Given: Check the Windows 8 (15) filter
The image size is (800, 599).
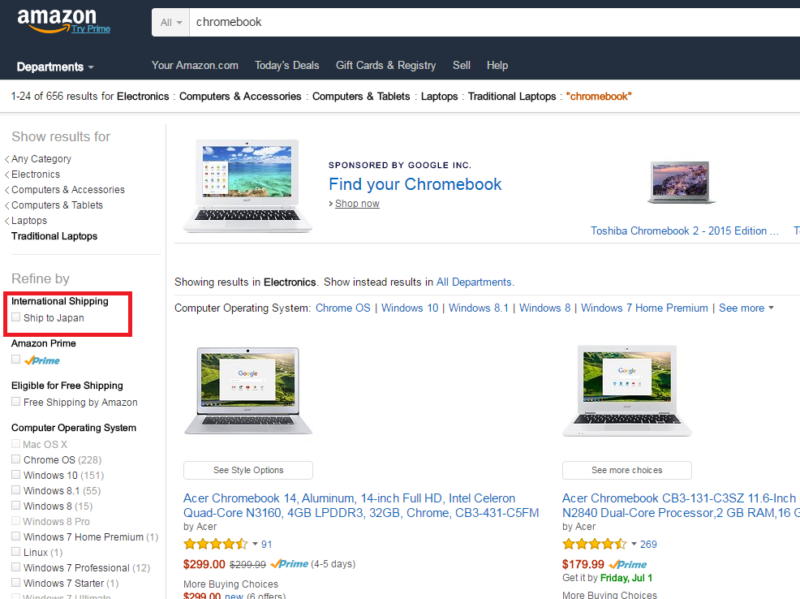Looking at the screenshot, I should coord(16,506).
